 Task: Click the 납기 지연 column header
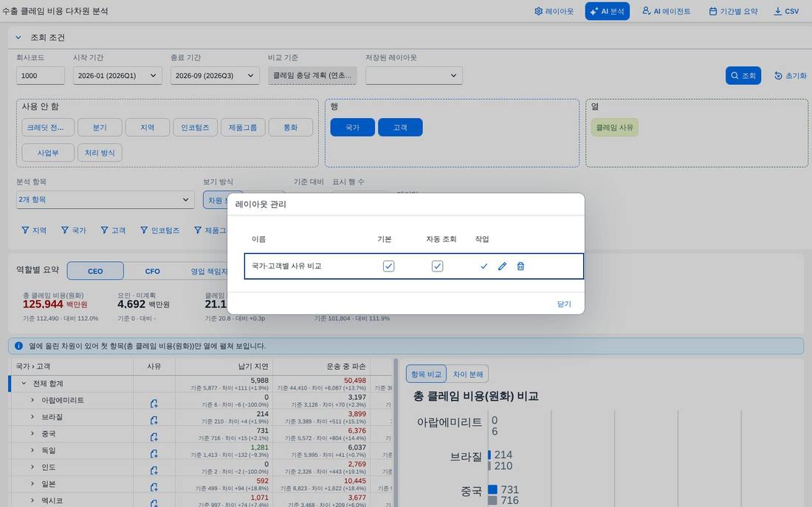click(x=224, y=366)
